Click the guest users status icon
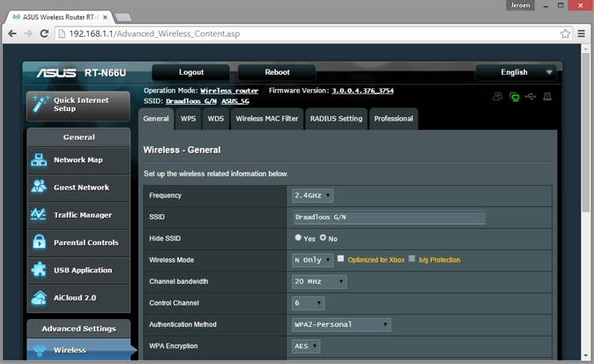 click(498, 97)
